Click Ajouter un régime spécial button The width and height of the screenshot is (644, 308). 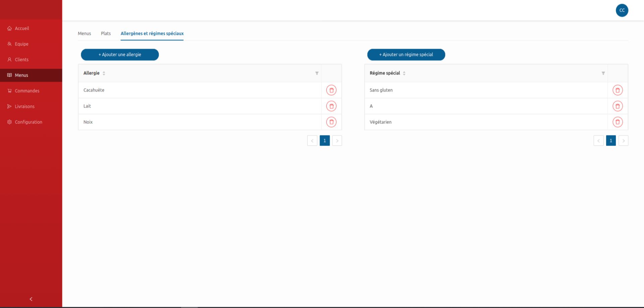[406, 55]
